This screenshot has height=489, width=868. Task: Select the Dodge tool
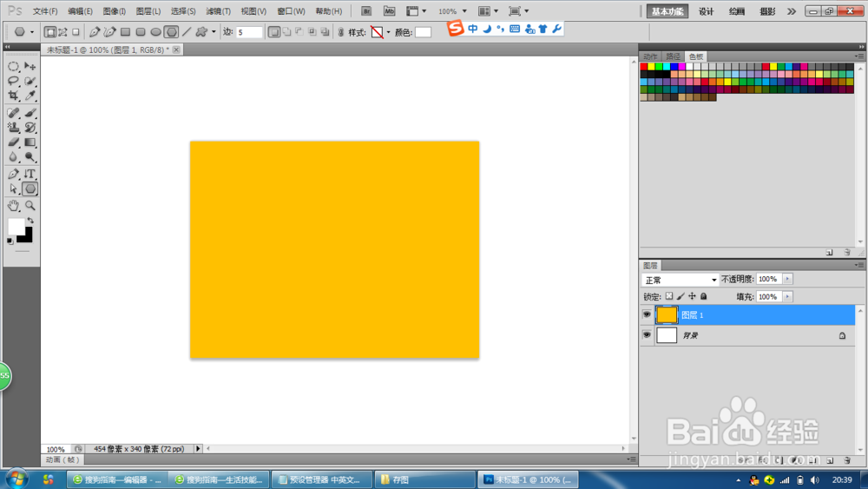(30, 157)
